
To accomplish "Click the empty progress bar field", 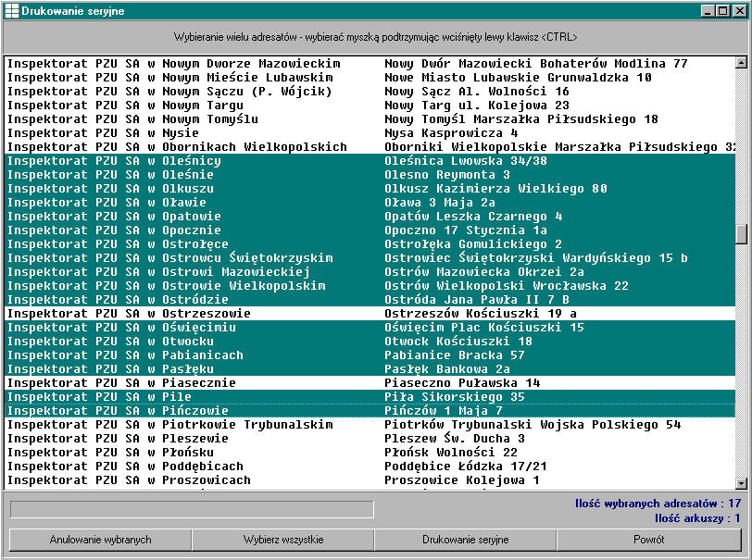I will (x=192, y=509).
